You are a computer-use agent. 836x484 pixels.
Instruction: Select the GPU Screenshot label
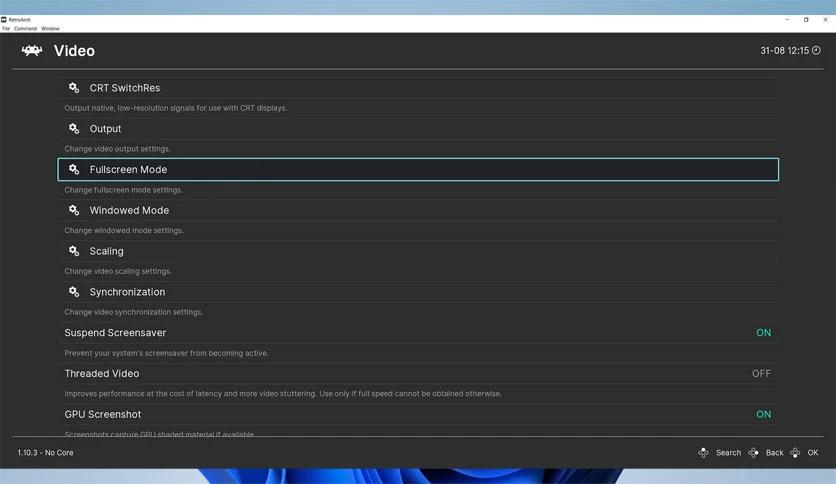[103, 414]
